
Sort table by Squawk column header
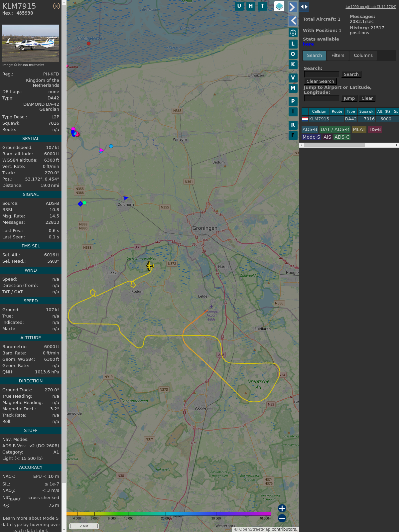point(366,111)
